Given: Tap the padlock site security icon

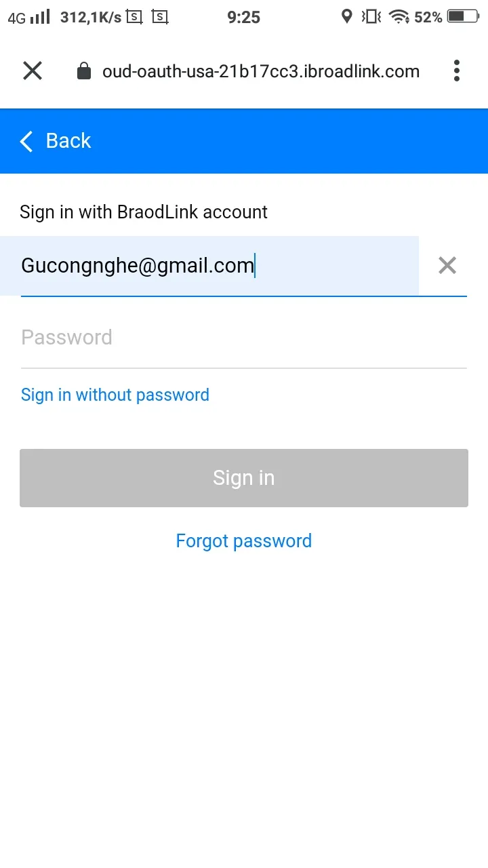Looking at the screenshot, I should pos(84,71).
